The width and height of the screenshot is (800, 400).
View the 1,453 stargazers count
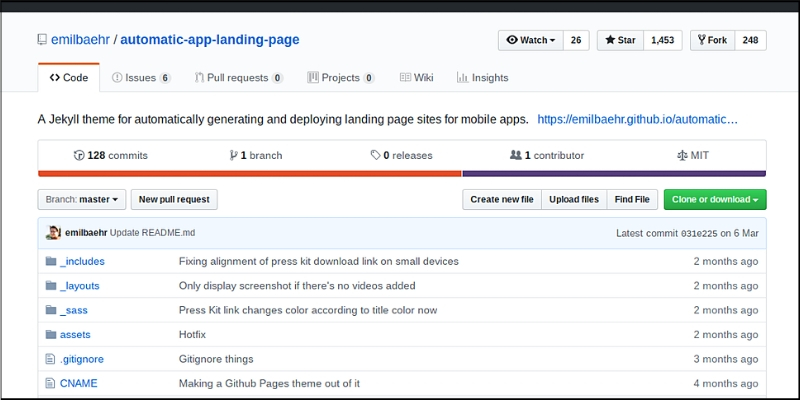[663, 40]
